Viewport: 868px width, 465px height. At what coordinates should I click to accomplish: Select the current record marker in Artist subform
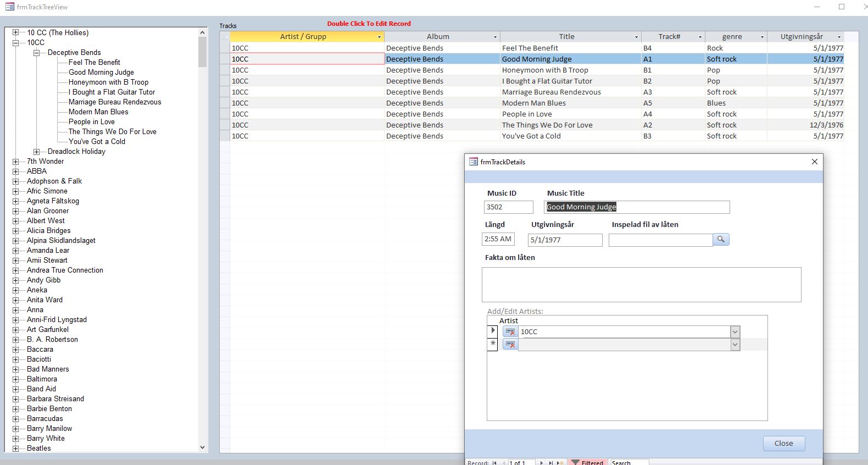[492, 331]
